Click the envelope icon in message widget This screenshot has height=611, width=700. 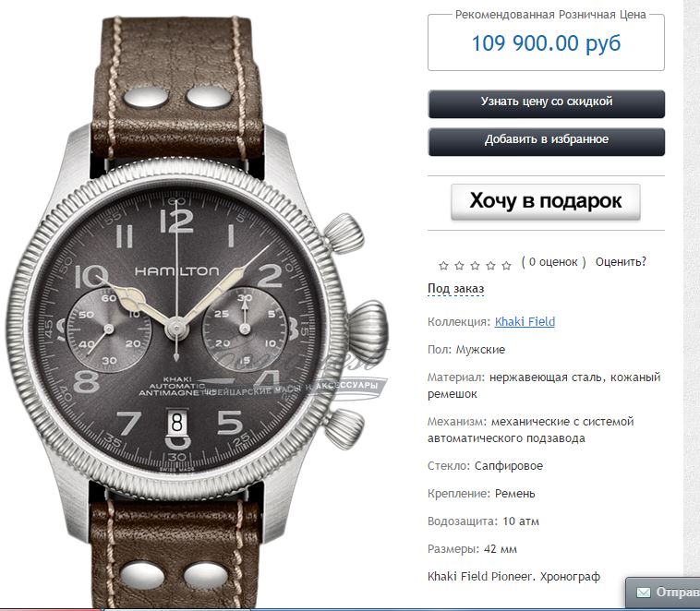[x=644, y=593]
